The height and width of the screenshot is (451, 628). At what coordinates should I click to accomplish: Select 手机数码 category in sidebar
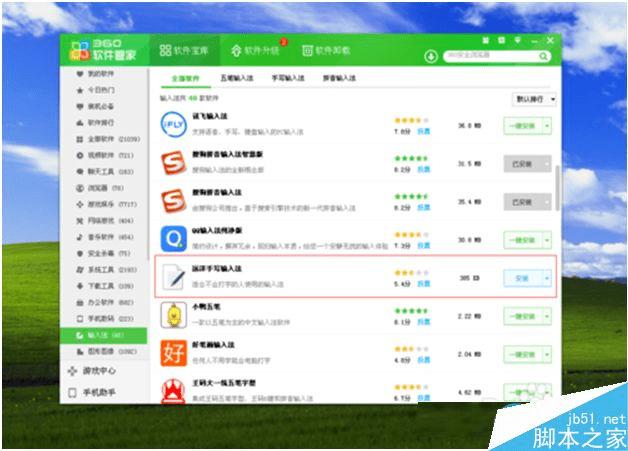[x=105, y=318]
